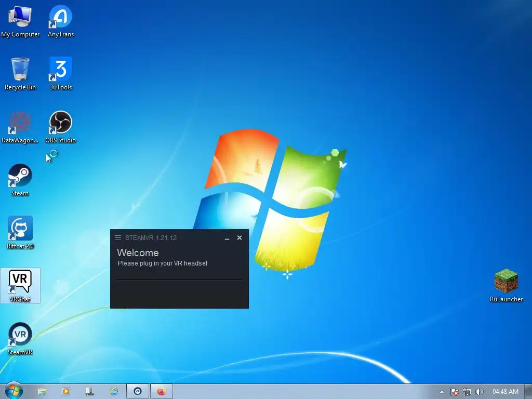Click the Show Desktop button at the end of the taskbar
The width and height of the screenshot is (532, 399).
coord(528,392)
